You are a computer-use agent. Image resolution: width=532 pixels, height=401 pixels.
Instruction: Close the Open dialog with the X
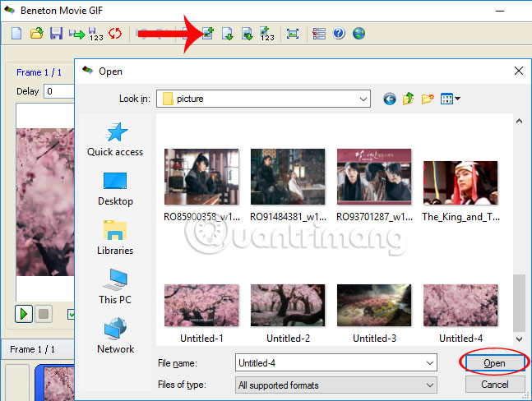tap(518, 71)
